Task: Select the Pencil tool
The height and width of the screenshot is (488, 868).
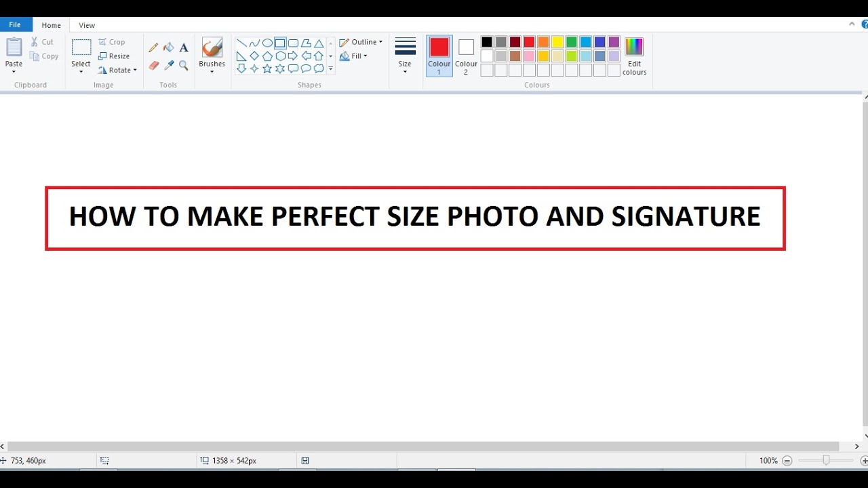Action: pyautogui.click(x=153, y=48)
